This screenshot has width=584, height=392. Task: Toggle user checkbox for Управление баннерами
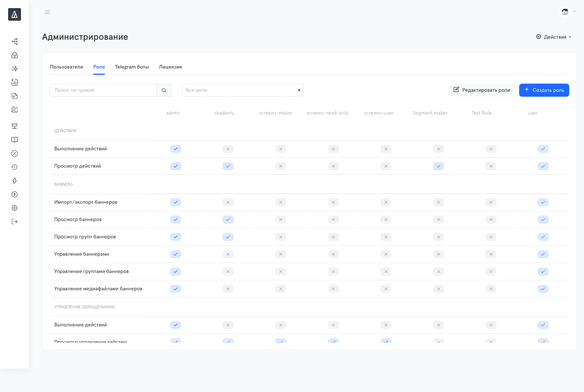click(x=543, y=254)
